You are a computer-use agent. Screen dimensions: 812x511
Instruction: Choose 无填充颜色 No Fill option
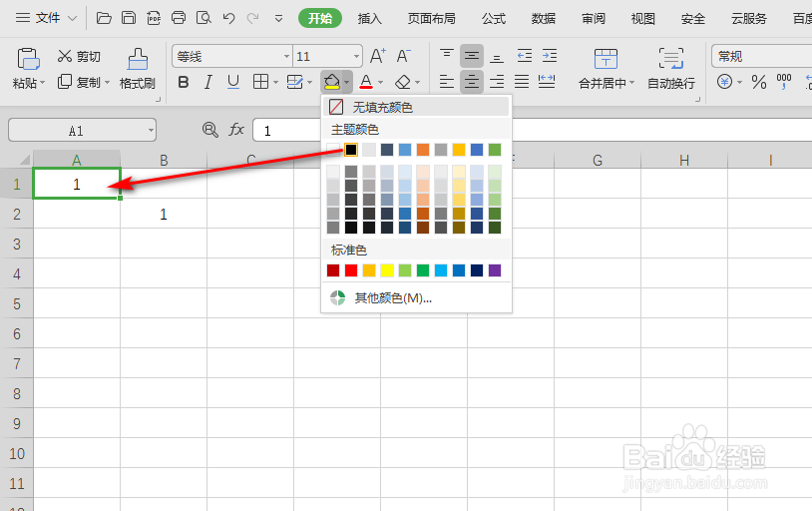(x=416, y=107)
